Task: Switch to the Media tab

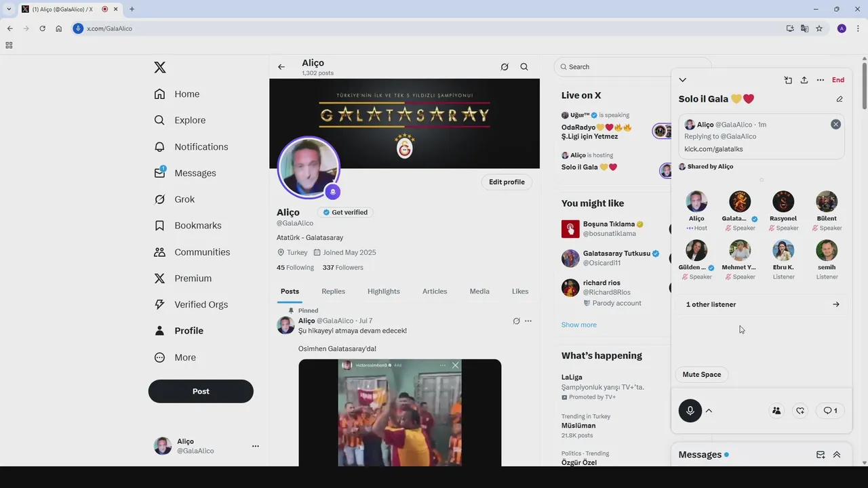Action: (x=479, y=291)
